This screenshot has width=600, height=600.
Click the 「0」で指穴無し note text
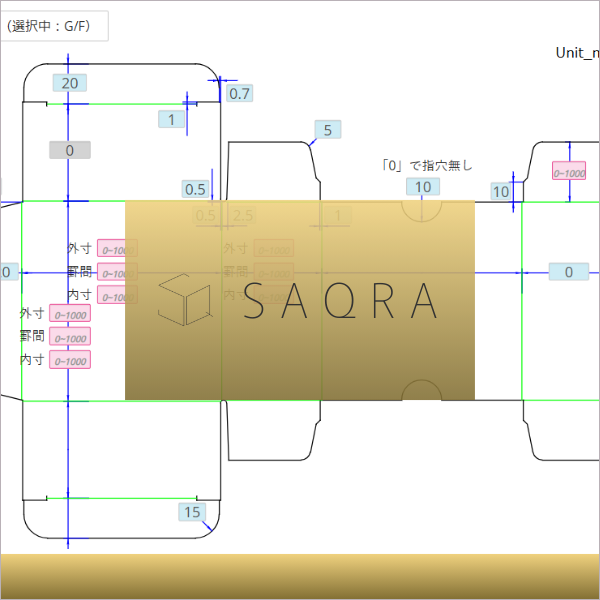(427, 165)
